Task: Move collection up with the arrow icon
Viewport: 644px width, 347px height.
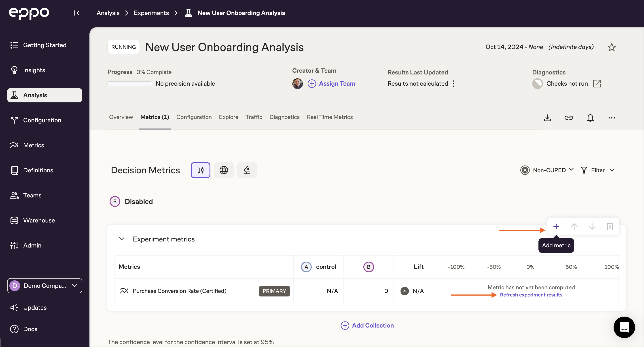Action: tap(574, 226)
